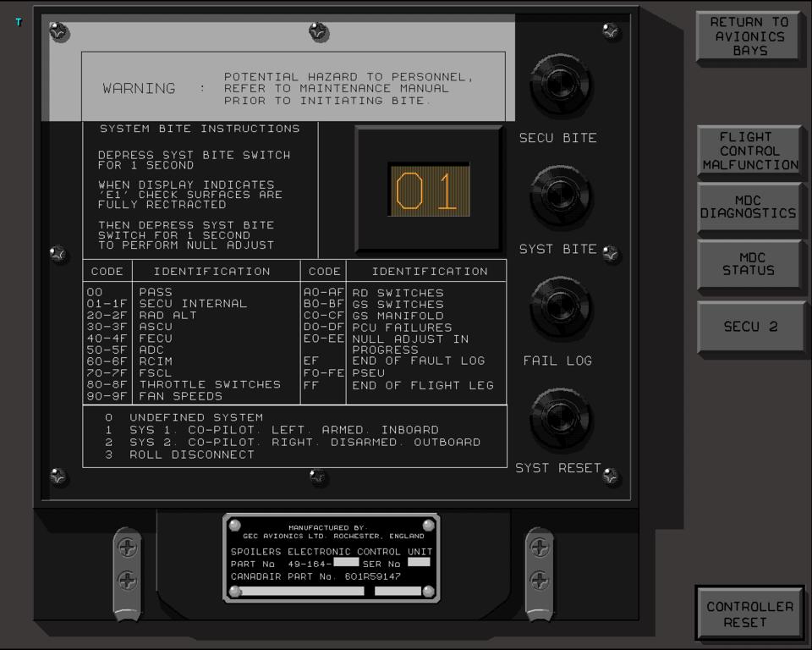Click the System BITE Instructions heading

pyautogui.click(x=200, y=129)
